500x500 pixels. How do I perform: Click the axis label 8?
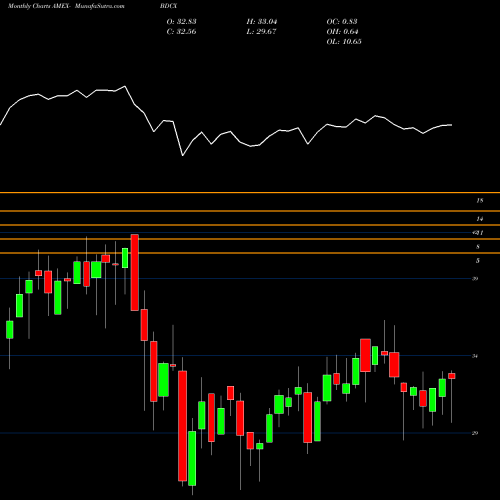478,247
